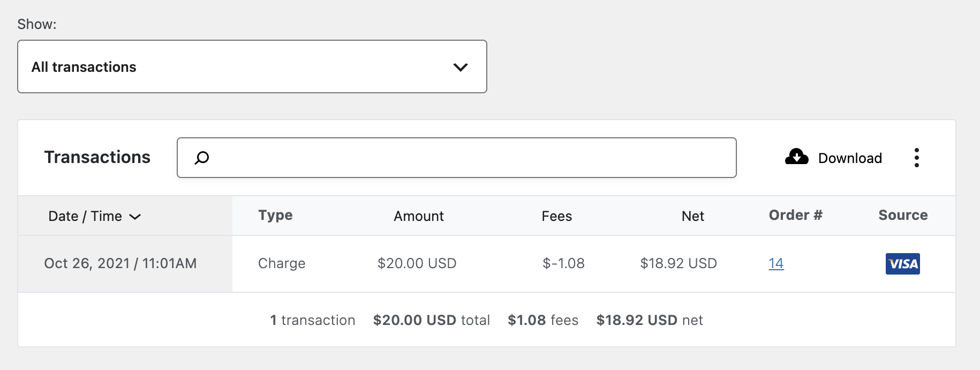Image resolution: width=980 pixels, height=370 pixels.
Task: Click the $20.00 USD amount cell
Action: pyautogui.click(x=417, y=263)
